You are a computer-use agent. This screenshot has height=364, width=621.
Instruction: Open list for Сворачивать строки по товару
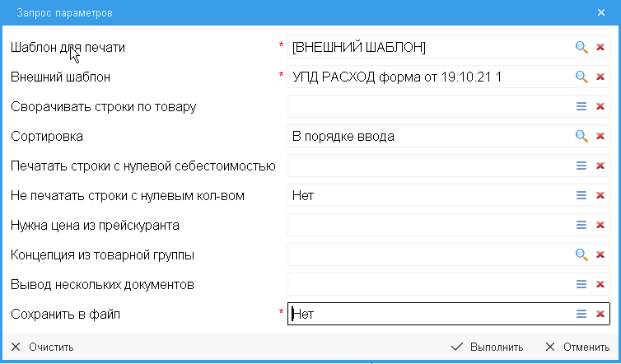click(x=581, y=107)
